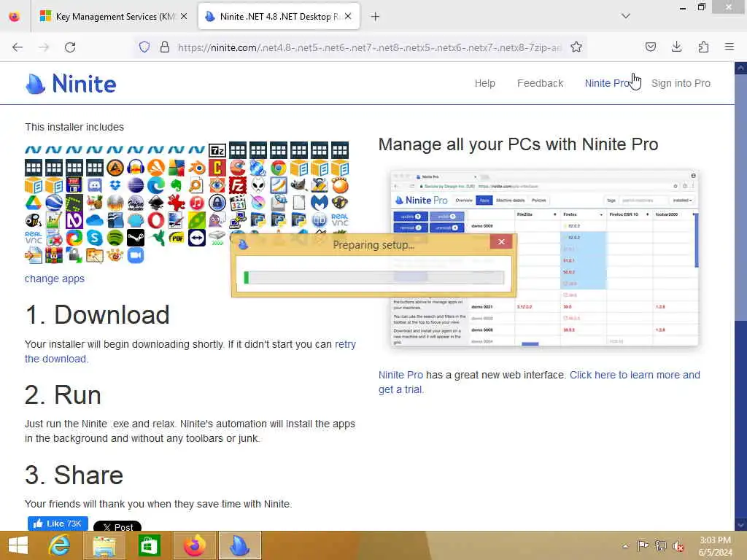
Task: Click here to learn more link
Action: point(539,382)
